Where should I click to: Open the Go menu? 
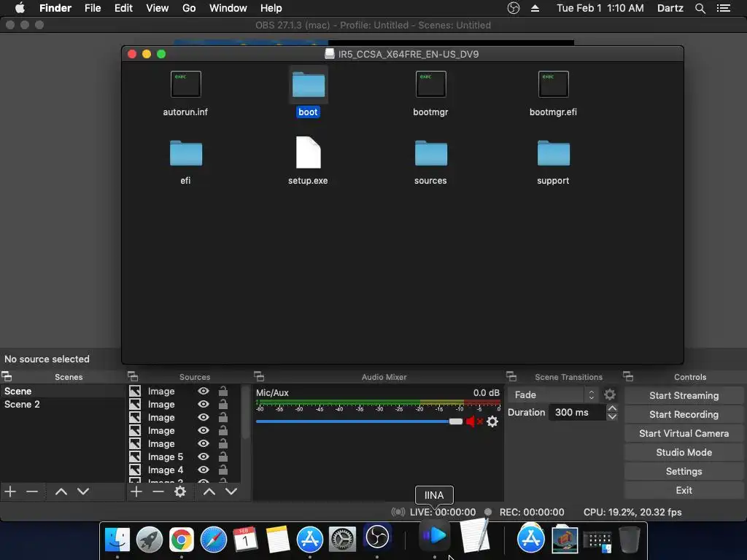point(189,8)
